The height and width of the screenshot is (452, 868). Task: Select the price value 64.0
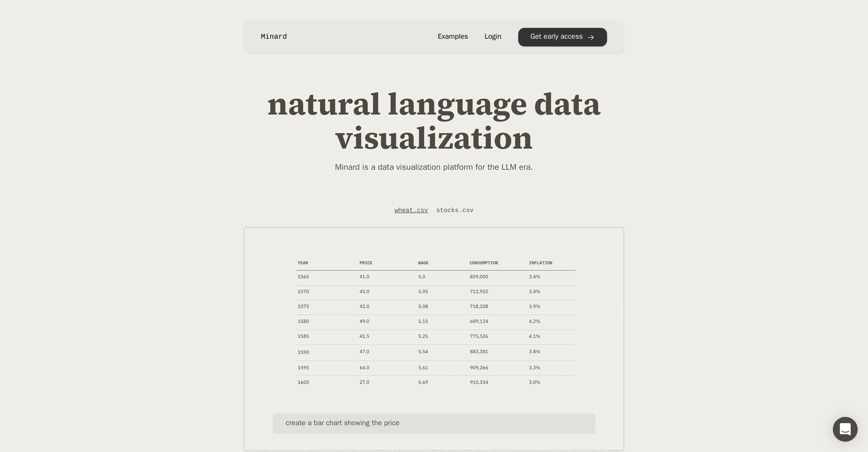click(x=364, y=367)
